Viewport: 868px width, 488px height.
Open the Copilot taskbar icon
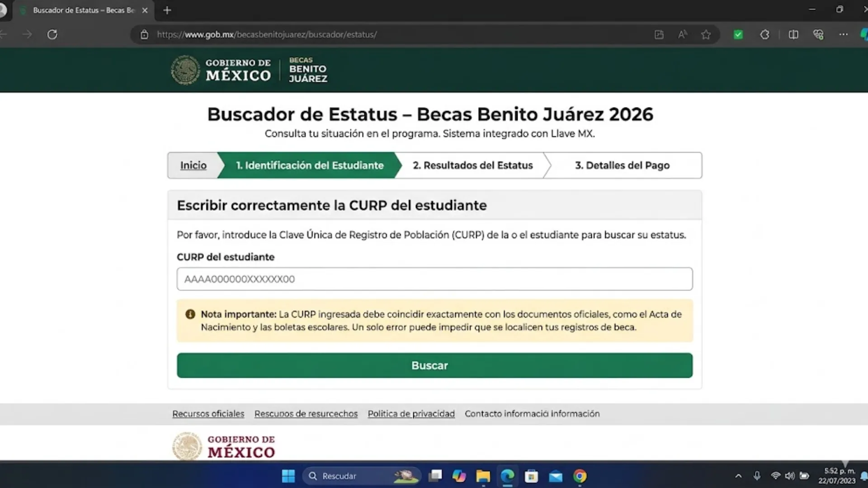(x=459, y=476)
